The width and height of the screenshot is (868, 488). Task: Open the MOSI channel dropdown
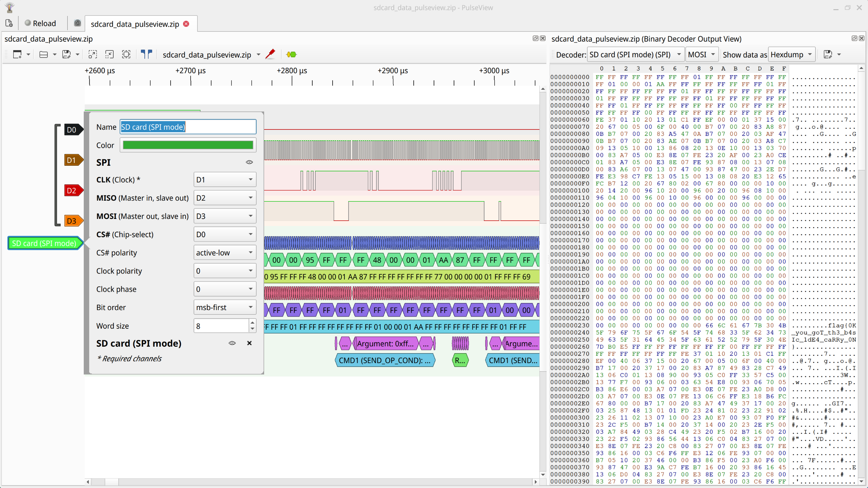pyautogui.click(x=225, y=216)
